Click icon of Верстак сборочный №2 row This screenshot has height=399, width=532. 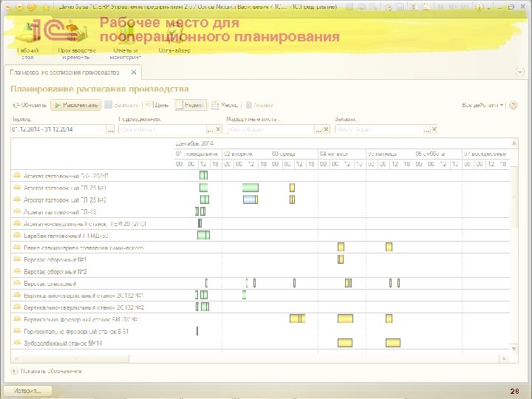[x=17, y=271]
